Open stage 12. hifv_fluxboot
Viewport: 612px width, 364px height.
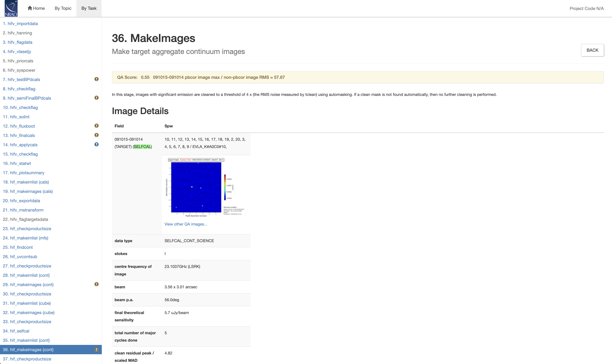pyautogui.click(x=19, y=126)
